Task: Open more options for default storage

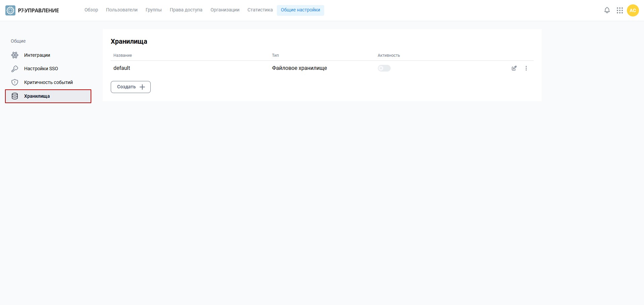Action: click(526, 68)
